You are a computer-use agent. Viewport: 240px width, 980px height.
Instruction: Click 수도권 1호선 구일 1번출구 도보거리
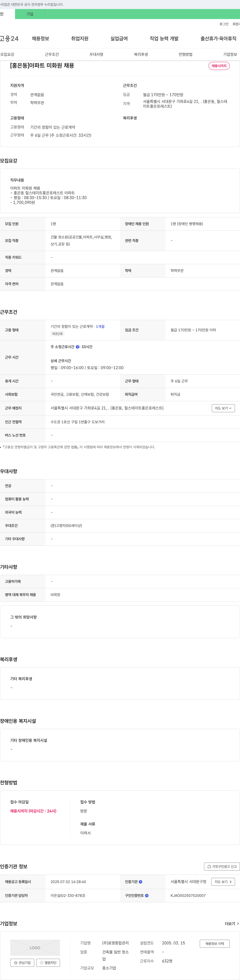click(x=77, y=422)
